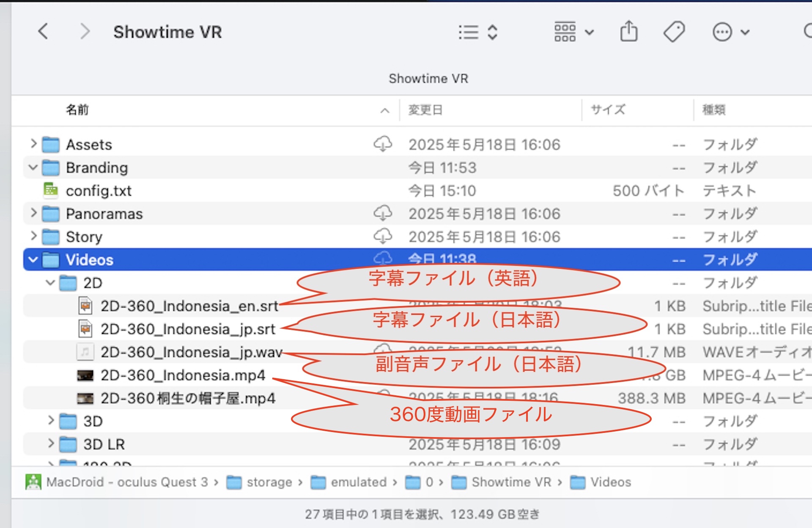The height and width of the screenshot is (528, 812).
Task: Collapse the Branding folder
Action: (33, 167)
